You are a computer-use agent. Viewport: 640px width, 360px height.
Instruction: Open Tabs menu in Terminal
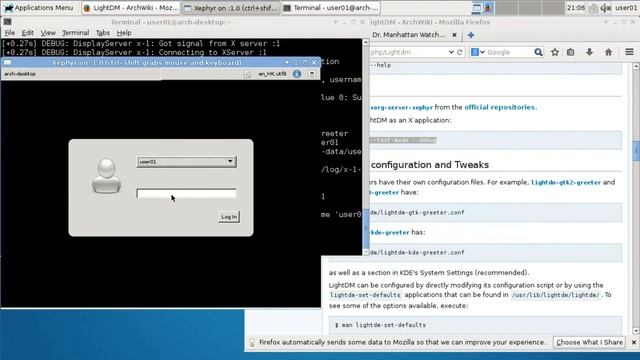tap(102, 33)
